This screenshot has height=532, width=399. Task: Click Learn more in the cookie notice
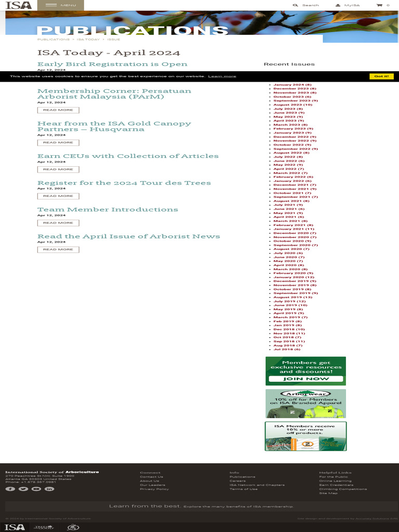point(222,76)
